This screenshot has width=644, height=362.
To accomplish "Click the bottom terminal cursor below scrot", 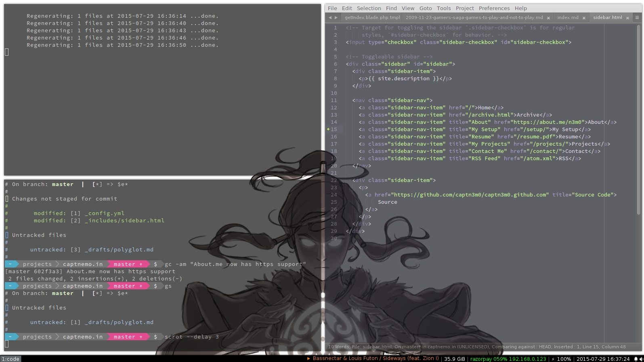I will click(6, 344).
